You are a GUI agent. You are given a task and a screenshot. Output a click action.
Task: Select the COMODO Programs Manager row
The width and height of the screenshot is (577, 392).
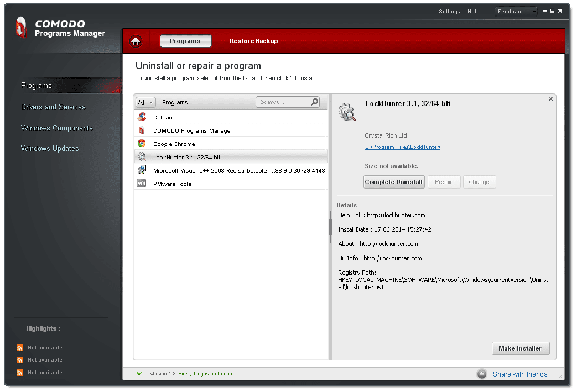click(231, 130)
